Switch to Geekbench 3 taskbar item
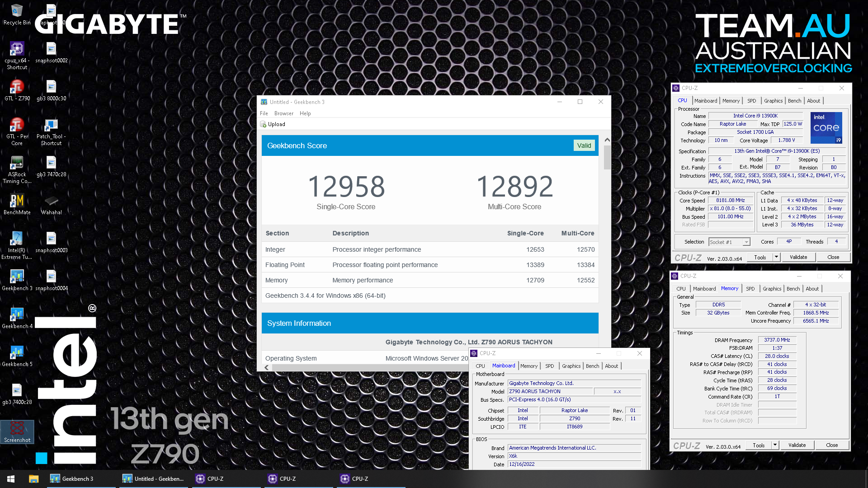The height and width of the screenshot is (488, 868). pyautogui.click(x=81, y=479)
